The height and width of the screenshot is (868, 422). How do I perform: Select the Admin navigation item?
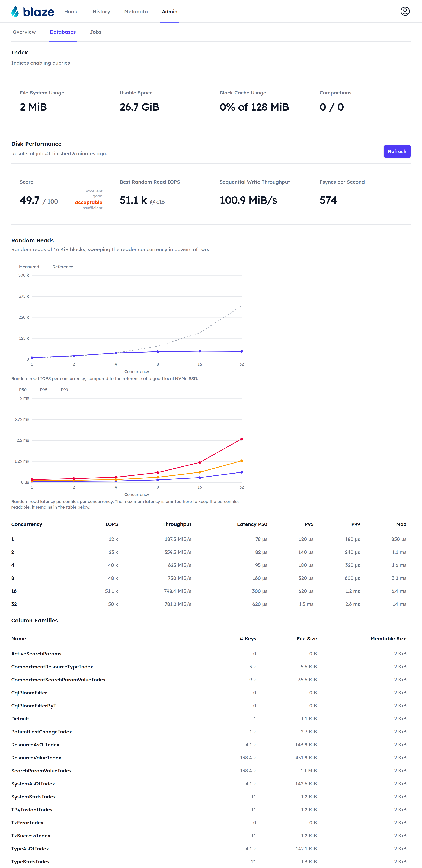click(169, 11)
